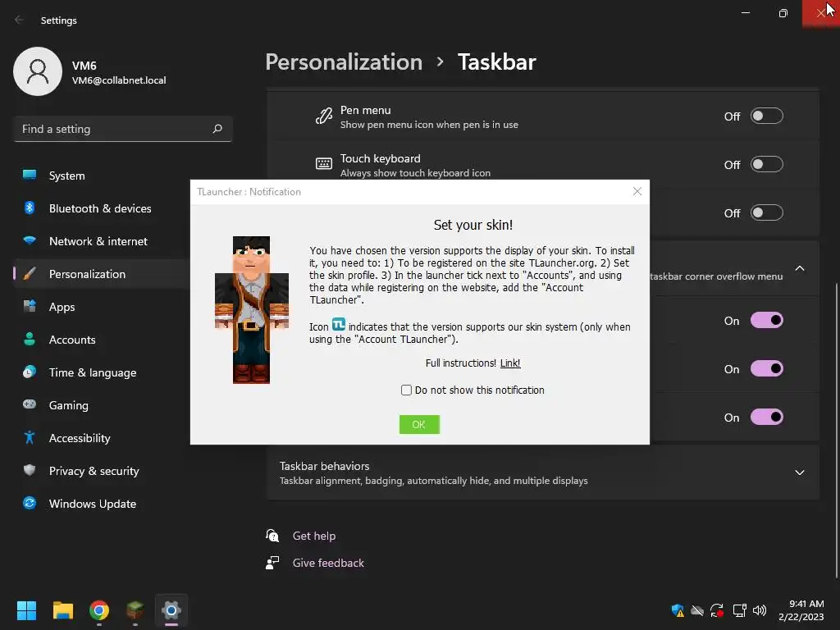Click the Give feedback person icon
This screenshot has width=840, height=630.
pyautogui.click(x=272, y=563)
